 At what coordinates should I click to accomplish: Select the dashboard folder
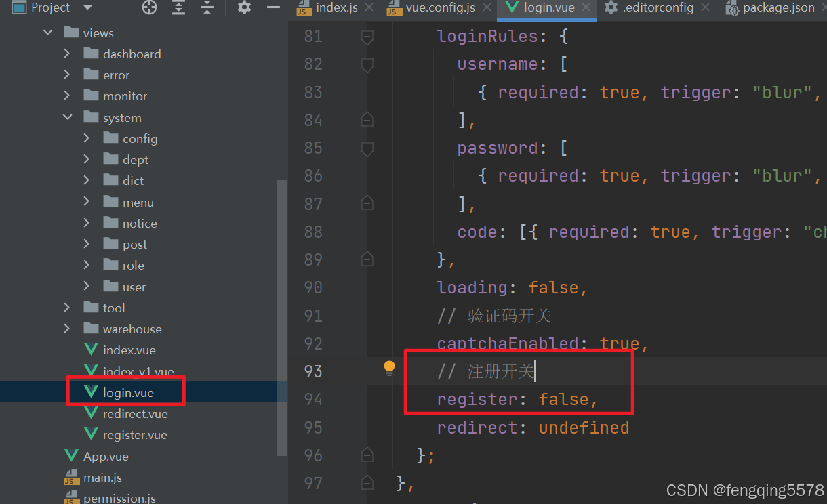[x=132, y=54]
